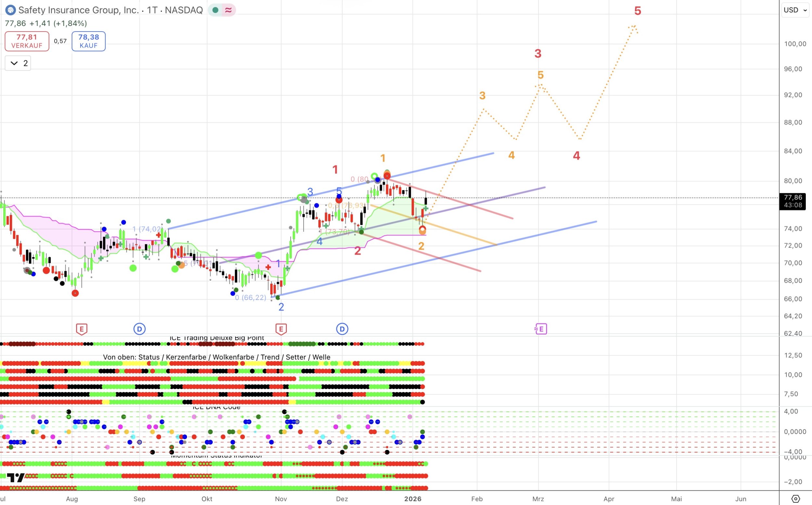Screen dimensions: 812x505
Task: Click the green market status dot
Action: pos(215,10)
